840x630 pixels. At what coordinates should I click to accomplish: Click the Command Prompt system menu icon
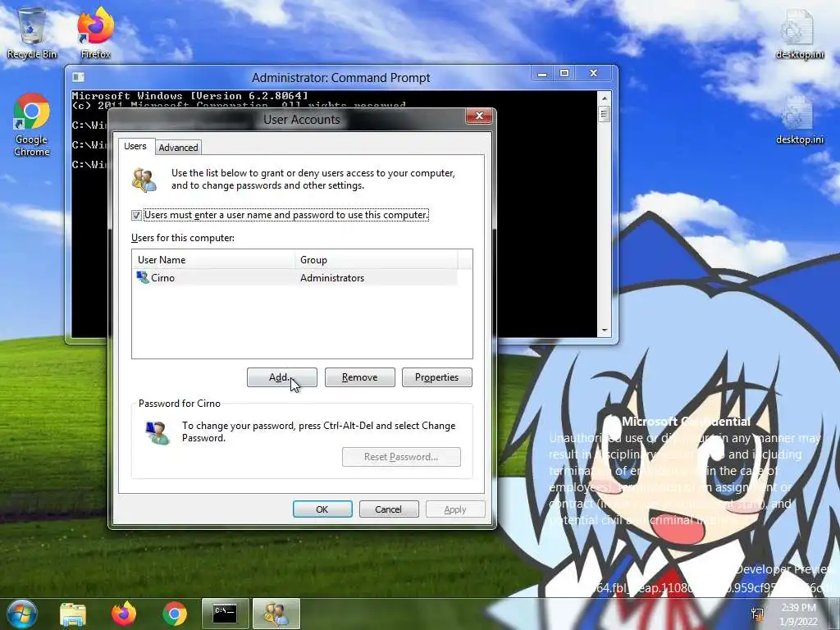pos(78,77)
